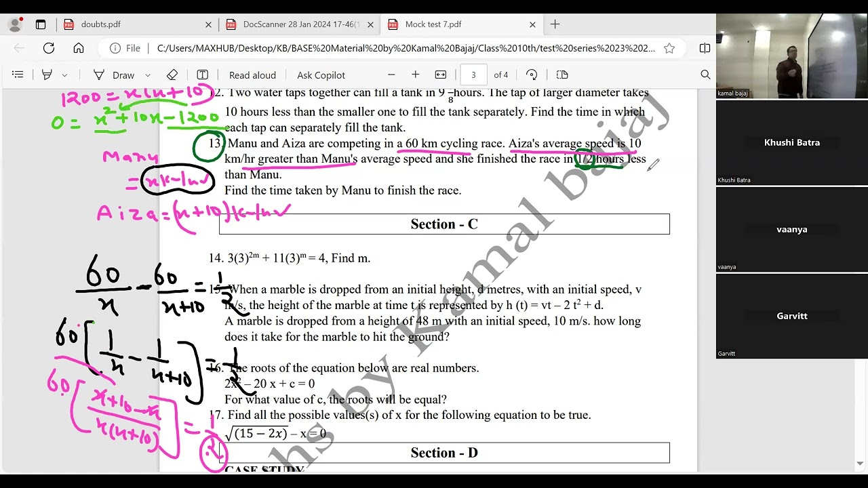868x488 pixels.
Task: Go to the browser home page
Action: click(x=79, y=48)
